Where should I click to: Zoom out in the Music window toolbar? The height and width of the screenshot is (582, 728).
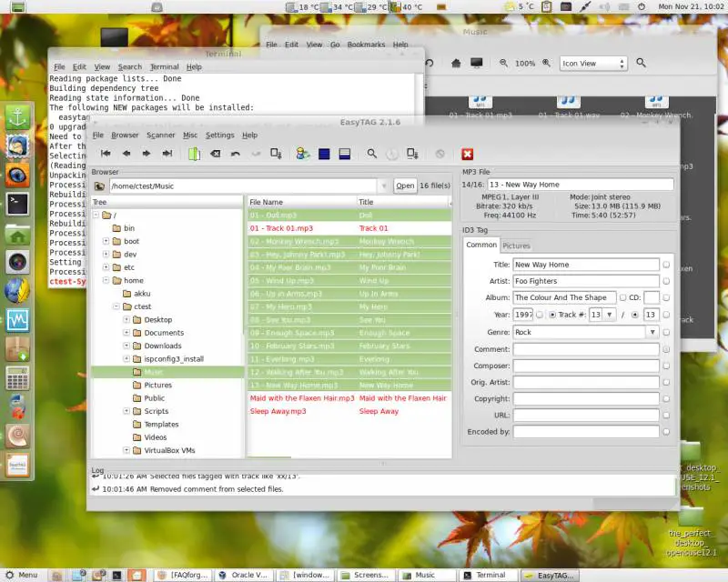[503, 63]
